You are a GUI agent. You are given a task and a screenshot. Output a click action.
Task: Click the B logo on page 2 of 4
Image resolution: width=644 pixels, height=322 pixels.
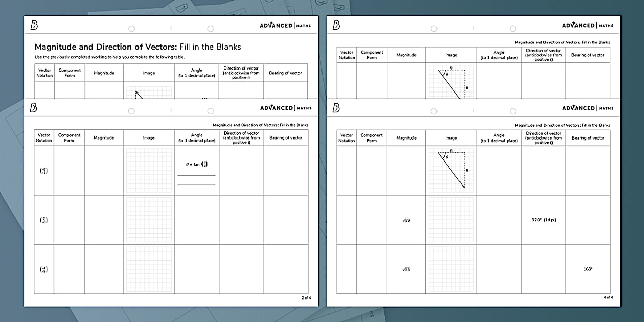pyautogui.click(x=34, y=108)
